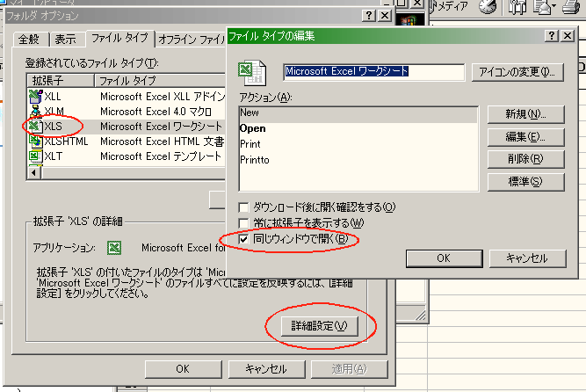Click the history icon in the background toolbar
The height and width of the screenshot is (392, 586).
(488, 6)
